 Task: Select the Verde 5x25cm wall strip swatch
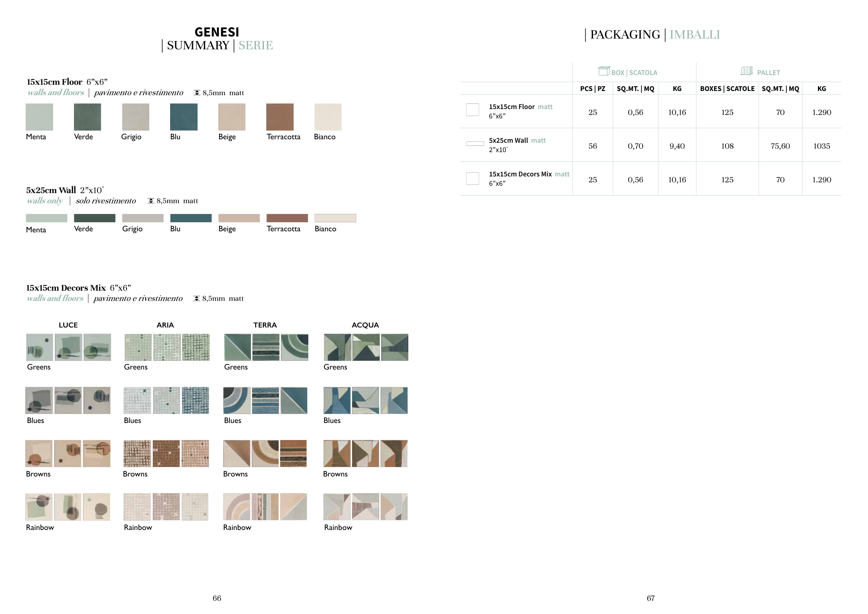[94, 218]
